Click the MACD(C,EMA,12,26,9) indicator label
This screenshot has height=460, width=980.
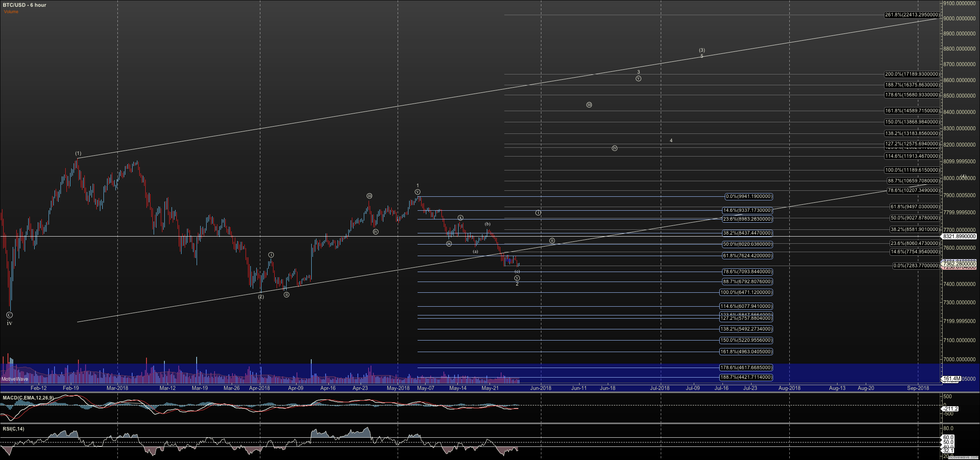[x=28, y=397]
